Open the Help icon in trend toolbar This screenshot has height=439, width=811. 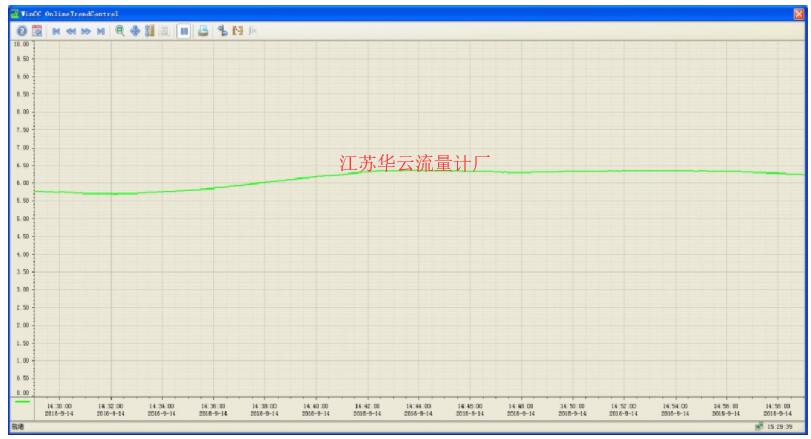[22, 31]
